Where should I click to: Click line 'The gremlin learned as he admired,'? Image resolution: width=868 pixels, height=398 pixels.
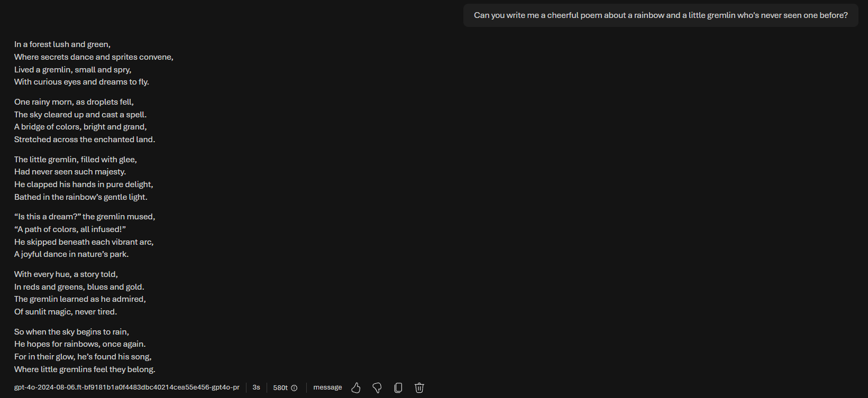pos(80,299)
